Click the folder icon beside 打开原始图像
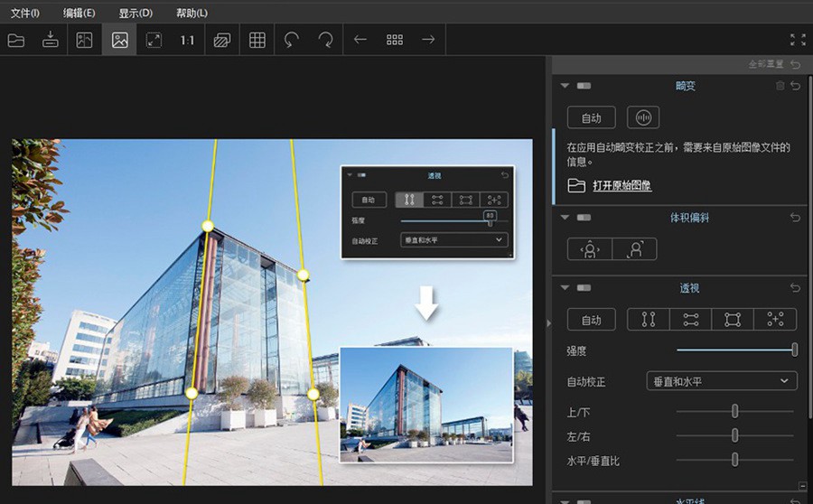The height and width of the screenshot is (504, 813). [576, 185]
